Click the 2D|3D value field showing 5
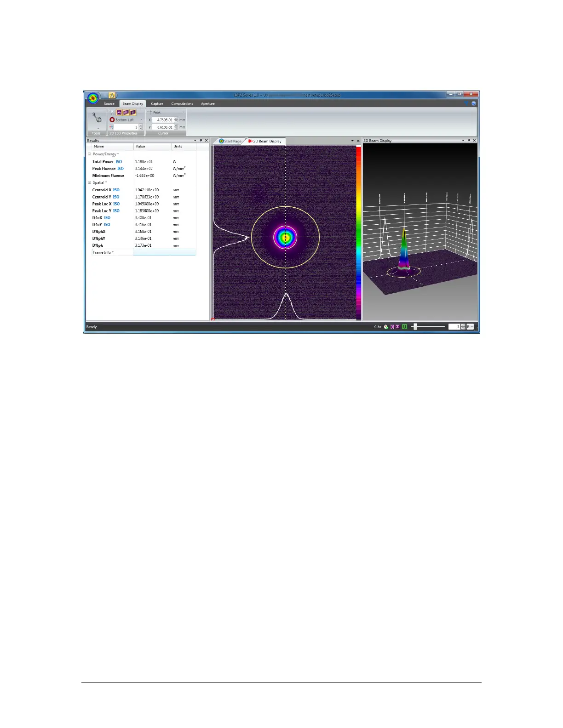The height and width of the screenshot is (728, 563). 126,127
